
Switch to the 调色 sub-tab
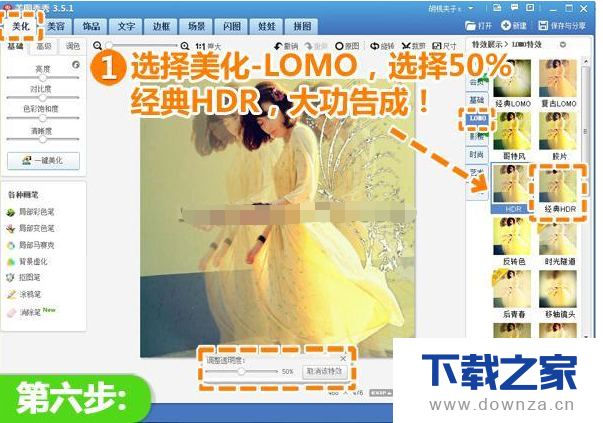(72, 47)
